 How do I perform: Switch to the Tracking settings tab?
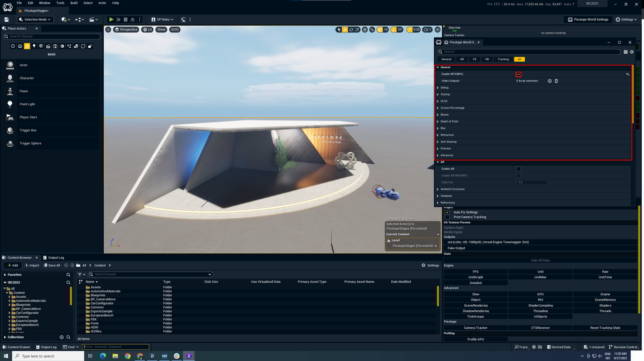tap(503, 59)
